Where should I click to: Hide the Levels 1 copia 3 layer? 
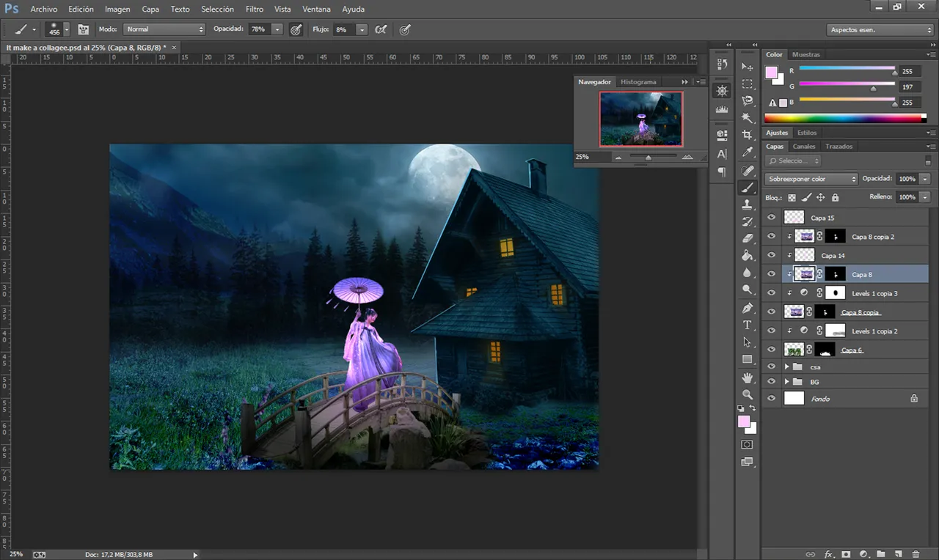tap(771, 292)
